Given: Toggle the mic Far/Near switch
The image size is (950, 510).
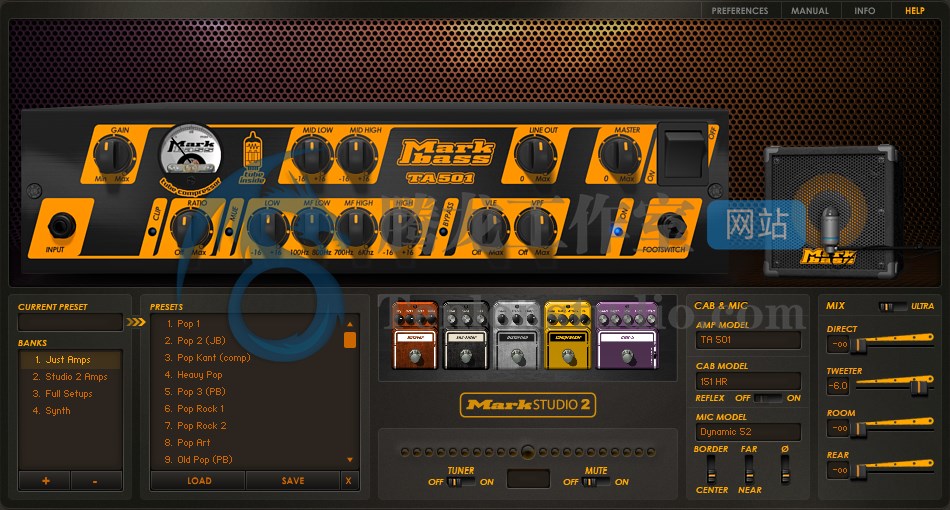Looking at the screenshot, I should [x=749, y=469].
